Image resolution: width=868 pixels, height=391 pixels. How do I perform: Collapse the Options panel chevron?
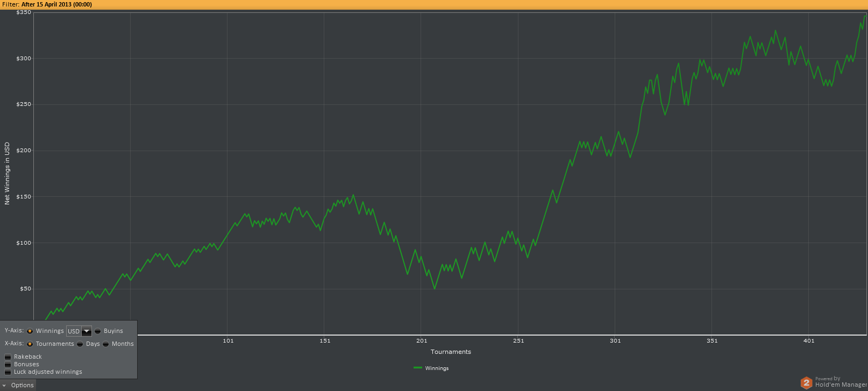coord(4,385)
